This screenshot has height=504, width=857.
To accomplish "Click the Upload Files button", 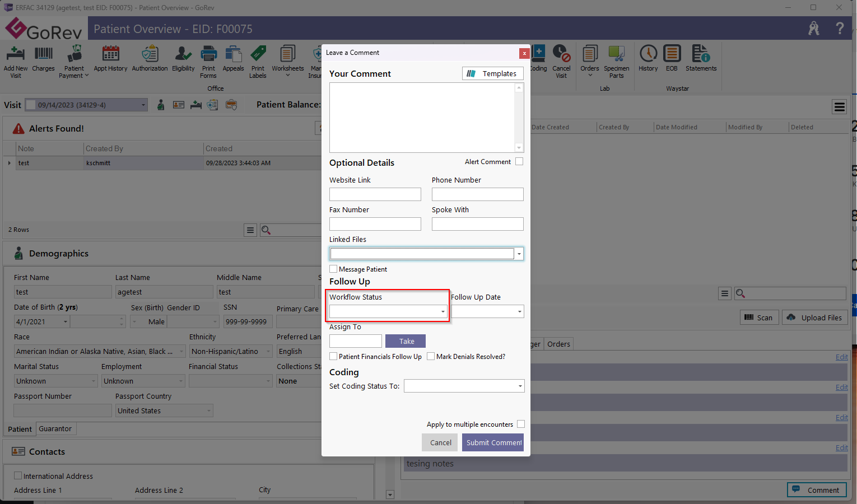I will coord(814,318).
